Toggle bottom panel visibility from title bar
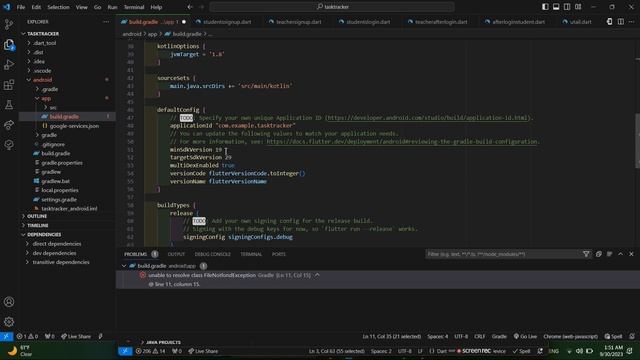This screenshot has height=360, width=640. 556,7
